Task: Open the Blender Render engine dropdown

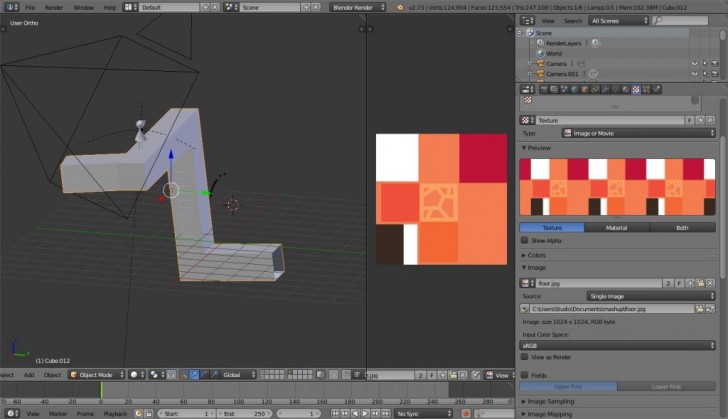Action: tap(358, 7)
